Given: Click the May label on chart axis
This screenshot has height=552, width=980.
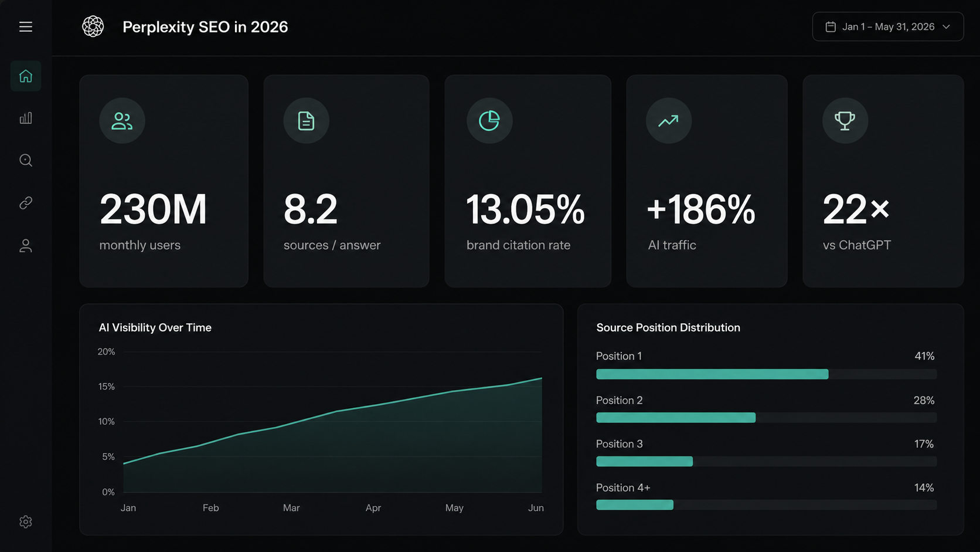Looking at the screenshot, I should click(x=454, y=508).
